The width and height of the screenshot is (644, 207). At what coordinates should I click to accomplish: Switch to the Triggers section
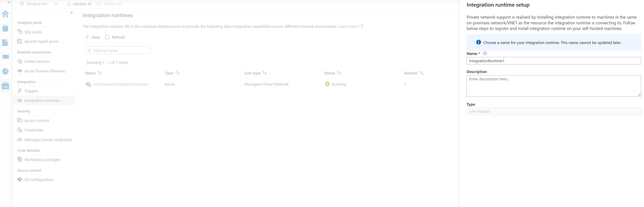[31, 91]
